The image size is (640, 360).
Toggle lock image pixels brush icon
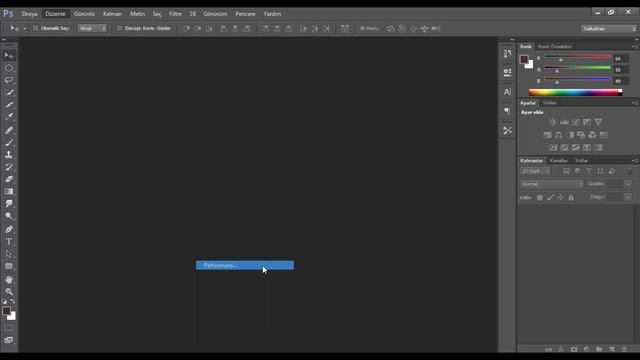tap(550, 198)
